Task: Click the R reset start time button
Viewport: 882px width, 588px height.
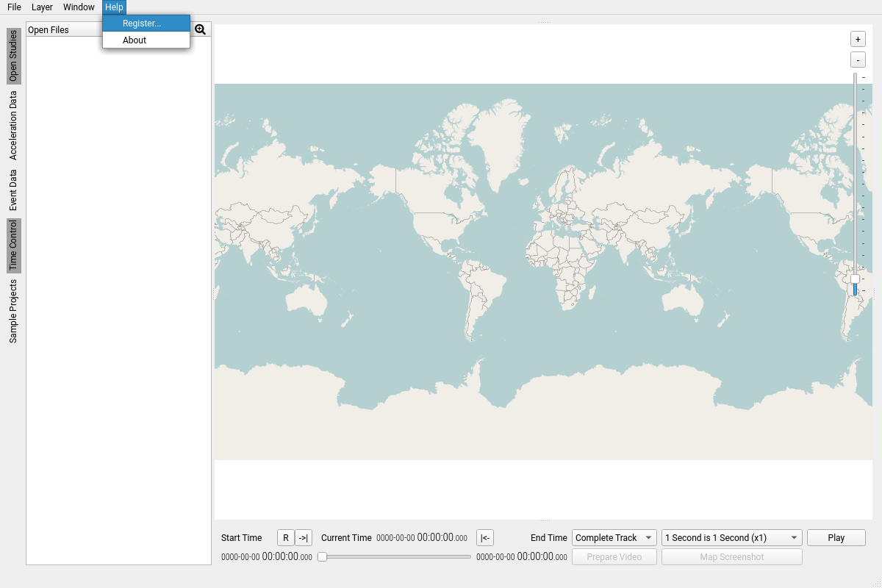Action: pyautogui.click(x=286, y=538)
